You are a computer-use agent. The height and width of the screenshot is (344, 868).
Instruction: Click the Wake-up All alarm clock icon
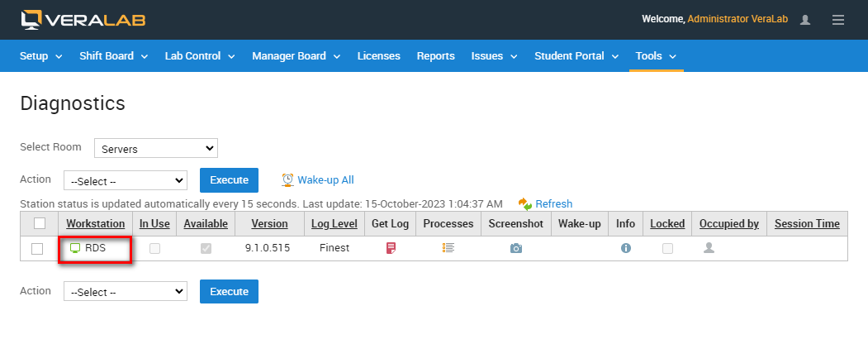[288, 179]
